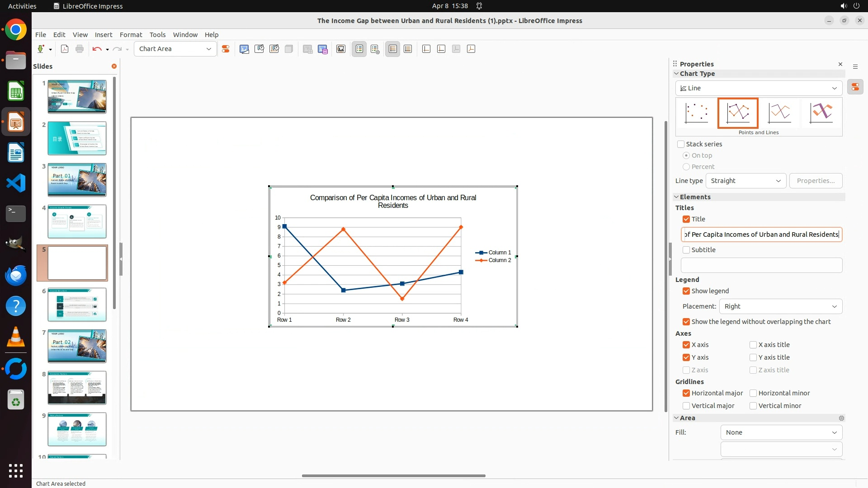Open the Format menu
This screenshot has height=488, width=868.
click(131, 35)
